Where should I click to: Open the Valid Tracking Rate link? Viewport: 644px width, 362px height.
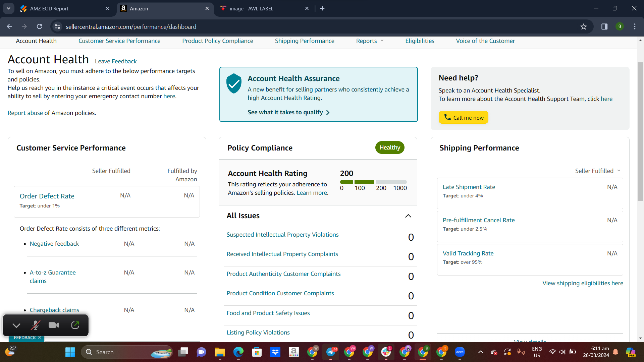pyautogui.click(x=468, y=253)
